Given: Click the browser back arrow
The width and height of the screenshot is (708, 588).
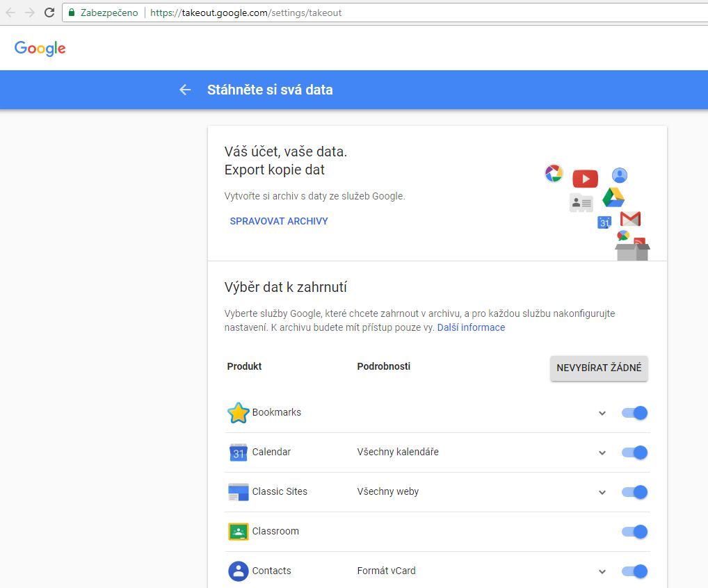Looking at the screenshot, I should click(10, 13).
